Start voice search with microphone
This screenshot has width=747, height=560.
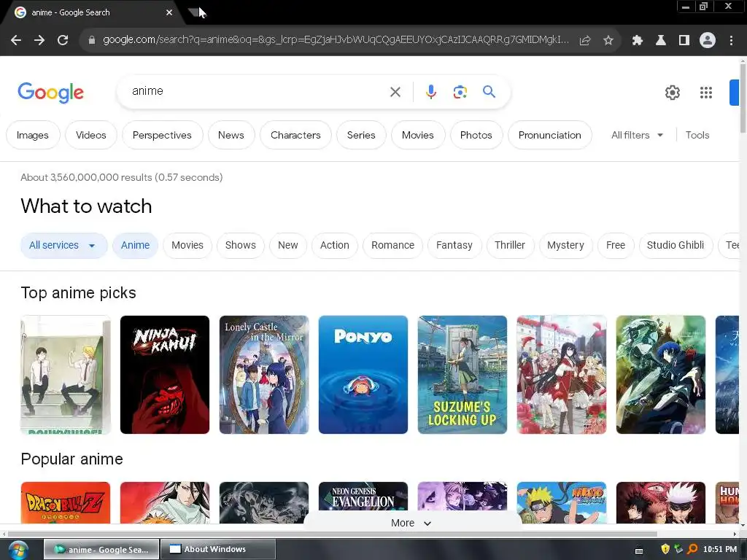[x=431, y=92]
